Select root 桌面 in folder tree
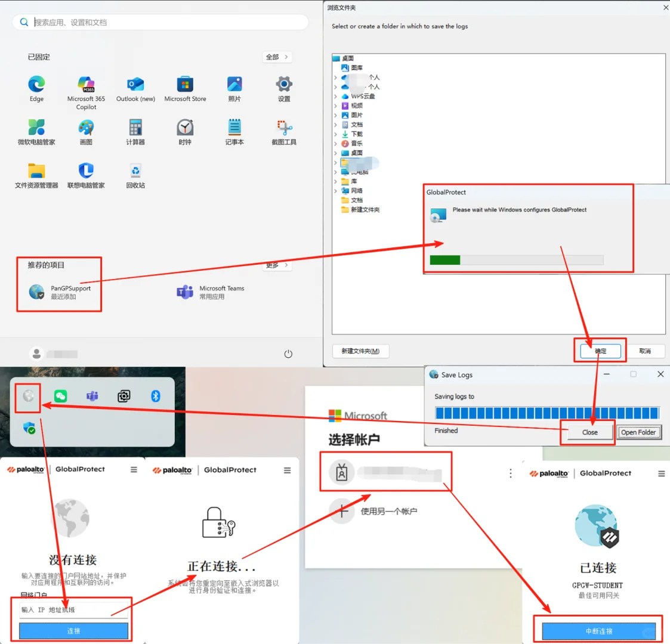 click(x=344, y=58)
